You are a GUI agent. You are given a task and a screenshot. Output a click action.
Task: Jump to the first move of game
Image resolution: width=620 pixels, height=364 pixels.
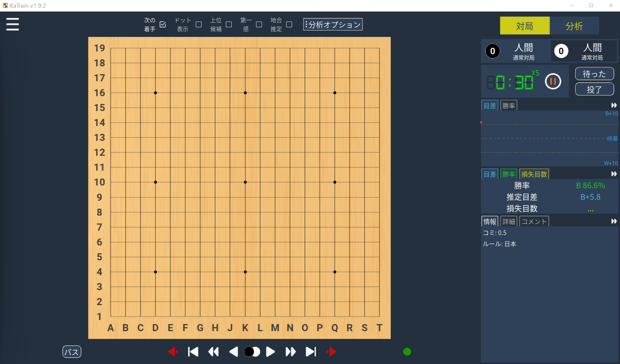(x=193, y=352)
